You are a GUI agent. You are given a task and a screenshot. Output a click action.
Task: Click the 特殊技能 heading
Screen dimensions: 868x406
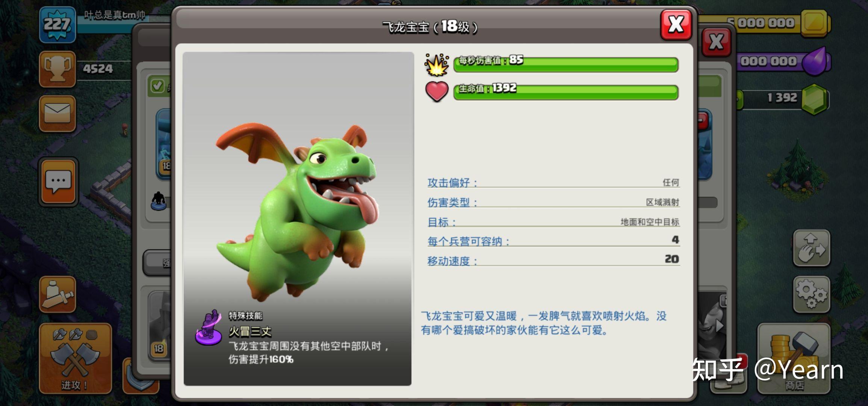[245, 315]
